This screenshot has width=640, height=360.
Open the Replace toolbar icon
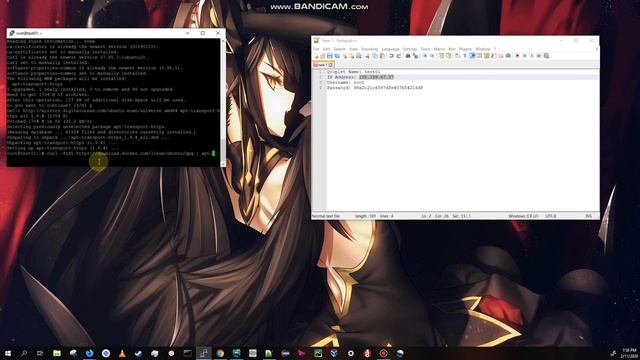[x=415, y=56]
